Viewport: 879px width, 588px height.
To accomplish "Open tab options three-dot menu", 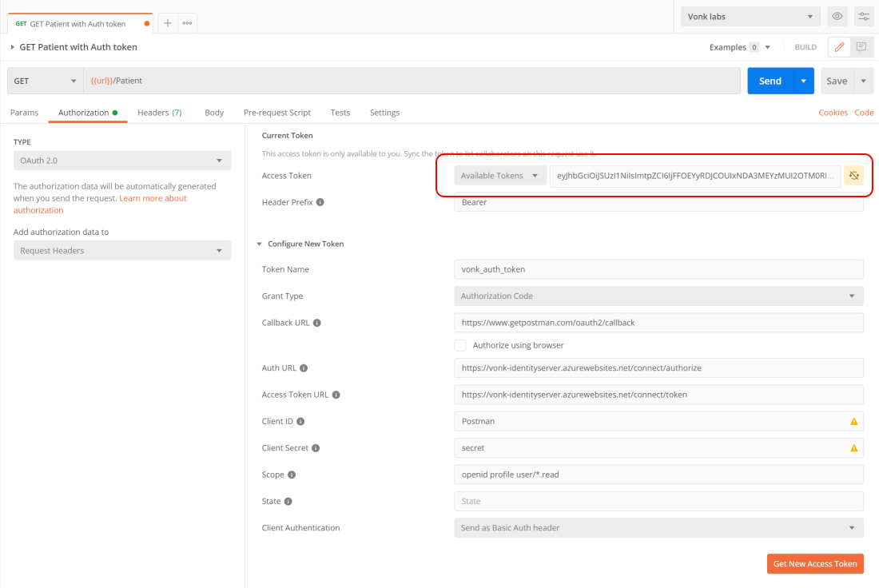I will (187, 23).
